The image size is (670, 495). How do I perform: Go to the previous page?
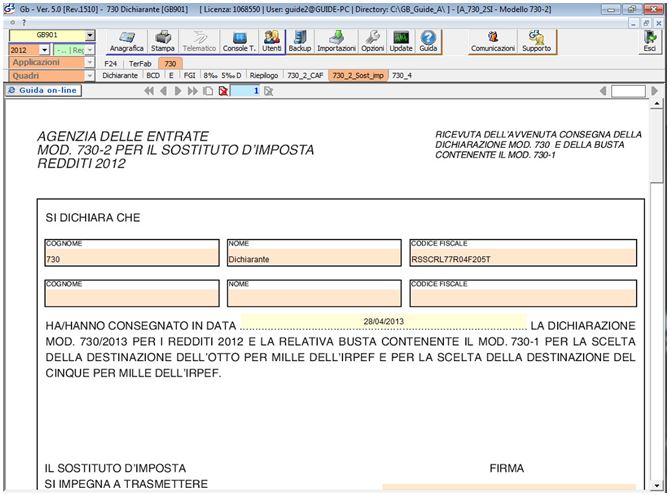point(163,91)
